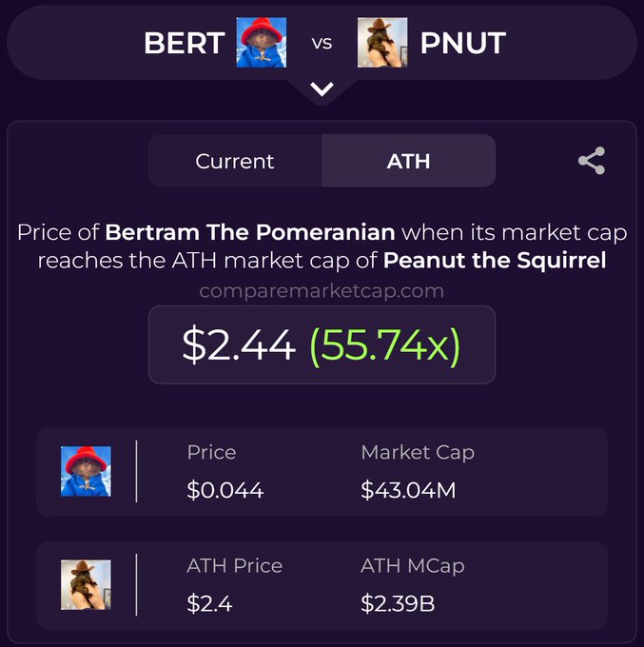
Task: Click the ATH Price value $2.4
Action: (x=209, y=603)
